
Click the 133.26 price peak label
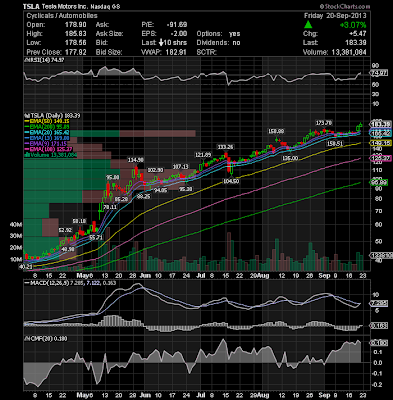226,147
